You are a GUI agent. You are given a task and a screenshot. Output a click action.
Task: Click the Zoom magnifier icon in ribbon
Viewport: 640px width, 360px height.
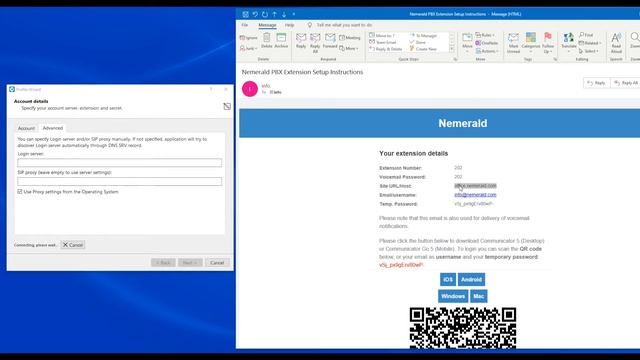click(635, 38)
